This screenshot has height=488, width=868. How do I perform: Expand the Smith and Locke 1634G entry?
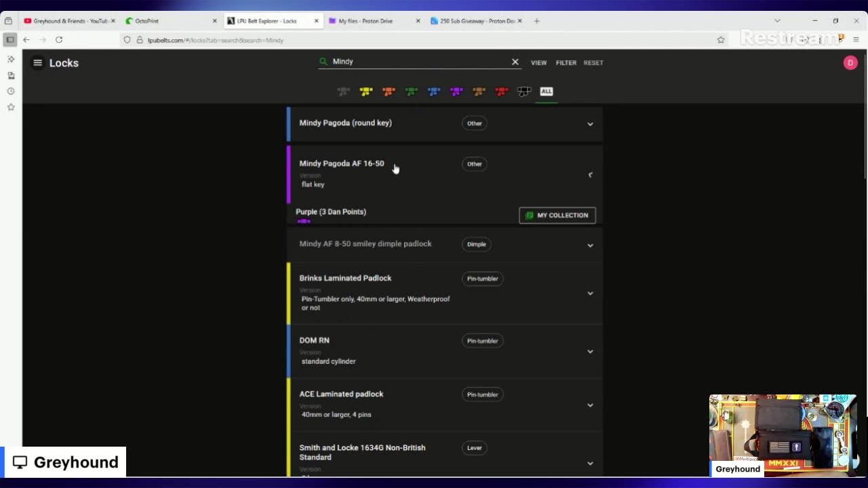pyautogui.click(x=590, y=464)
